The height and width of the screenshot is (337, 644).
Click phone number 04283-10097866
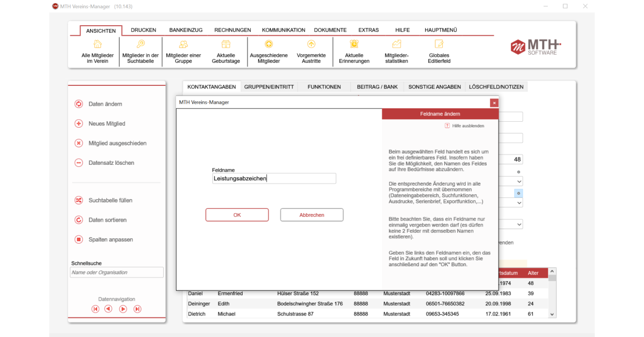[445, 294]
